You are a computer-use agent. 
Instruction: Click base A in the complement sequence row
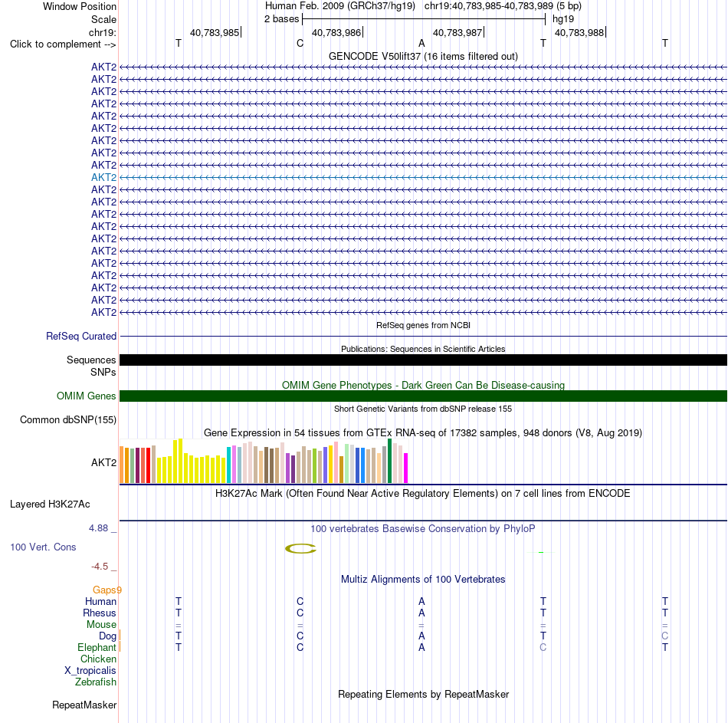coord(421,43)
